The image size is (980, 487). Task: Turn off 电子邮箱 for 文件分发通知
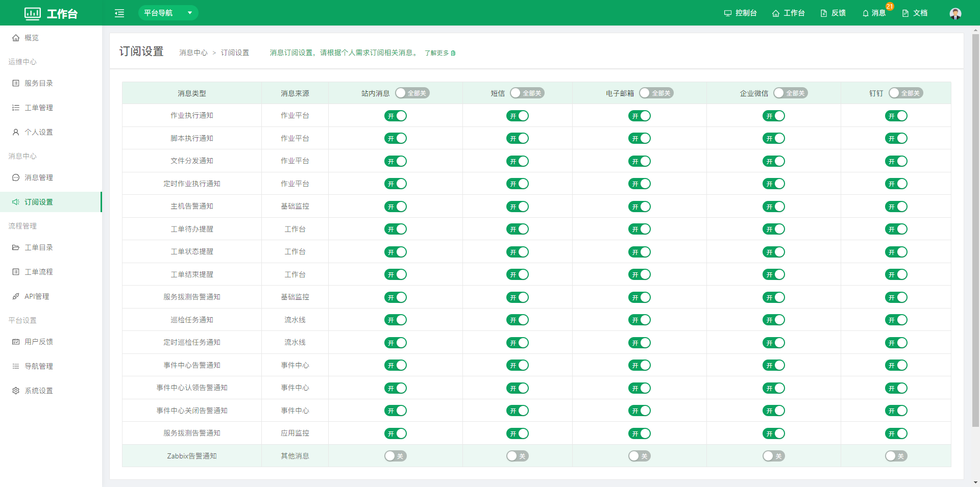[640, 161]
